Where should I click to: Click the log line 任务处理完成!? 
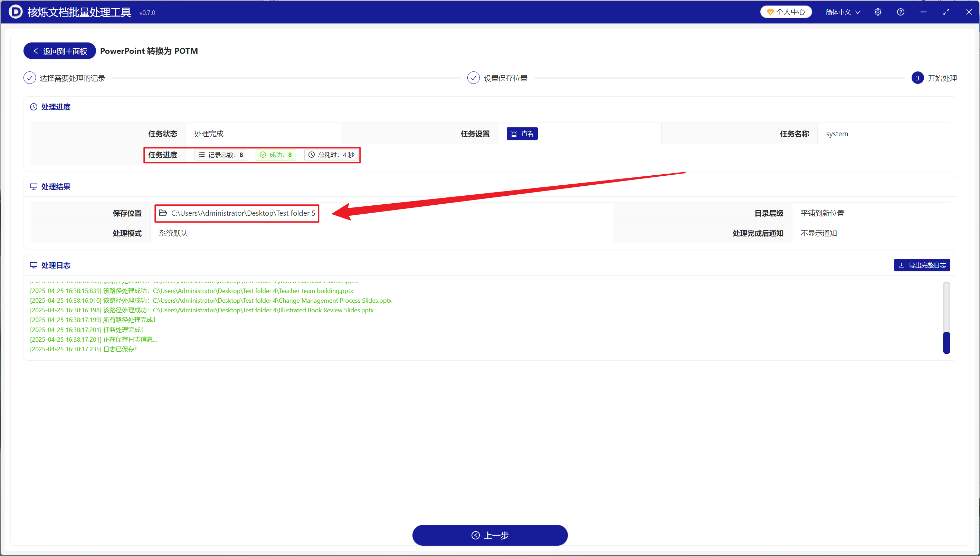pos(87,330)
